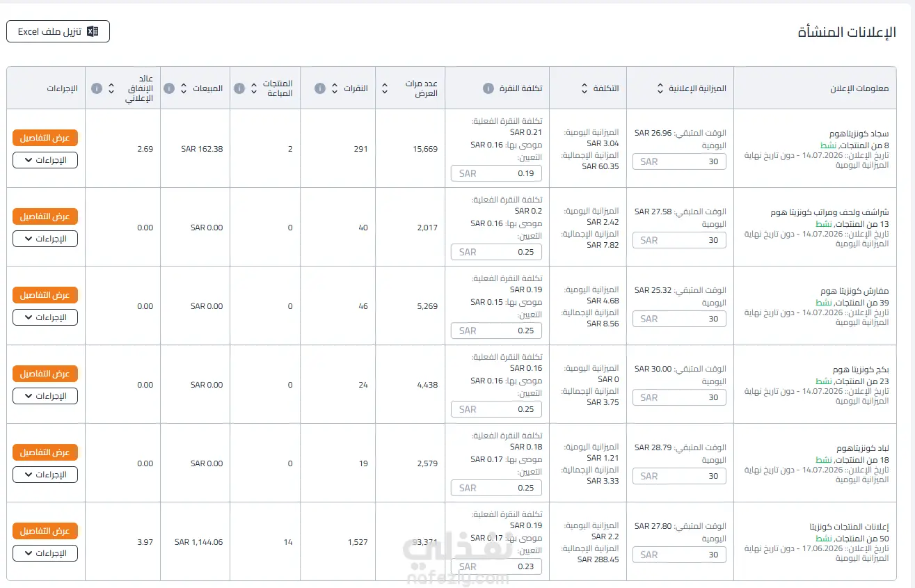Edit click bid 0.25 for مفارش كونزيتا هوم
The width and height of the screenshot is (915, 588).
click(x=496, y=331)
